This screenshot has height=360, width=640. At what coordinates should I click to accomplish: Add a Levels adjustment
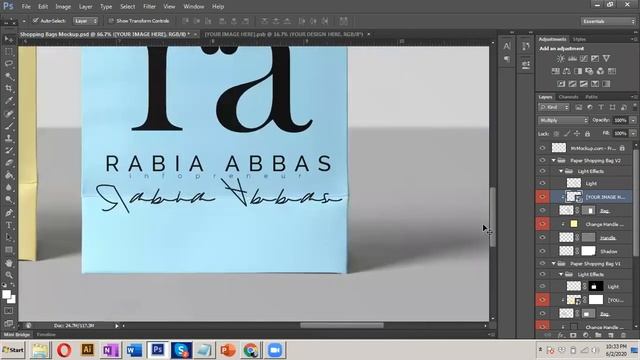[572, 59]
